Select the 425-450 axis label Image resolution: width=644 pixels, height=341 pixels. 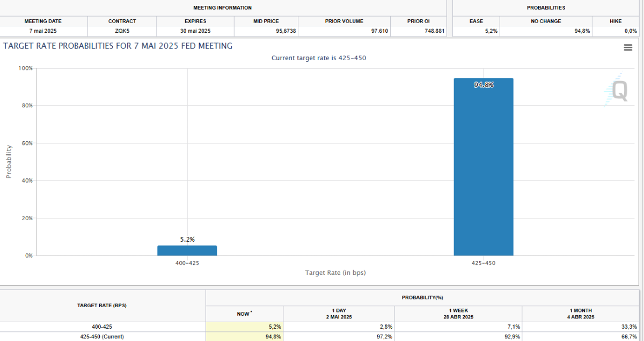[484, 263]
